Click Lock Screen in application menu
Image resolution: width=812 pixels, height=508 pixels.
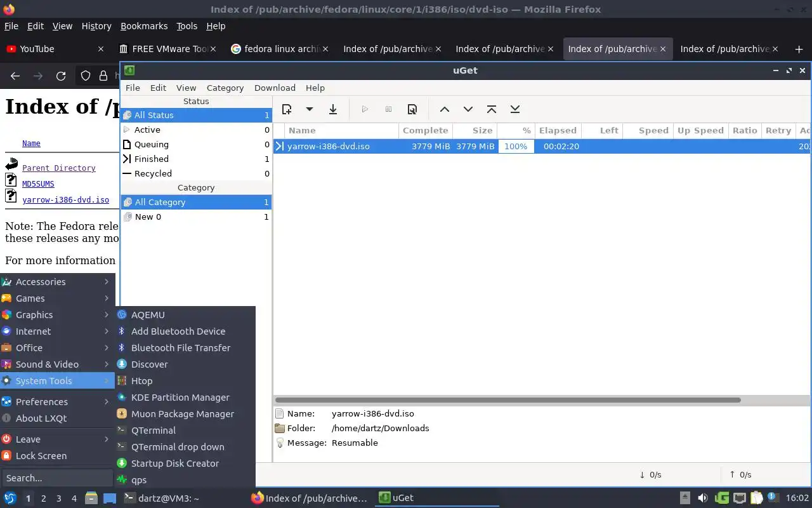57,456
